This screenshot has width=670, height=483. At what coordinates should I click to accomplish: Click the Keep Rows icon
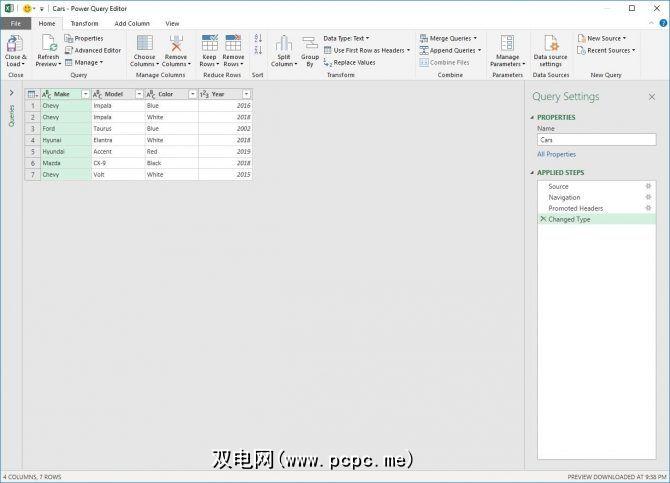coord(209,43)
